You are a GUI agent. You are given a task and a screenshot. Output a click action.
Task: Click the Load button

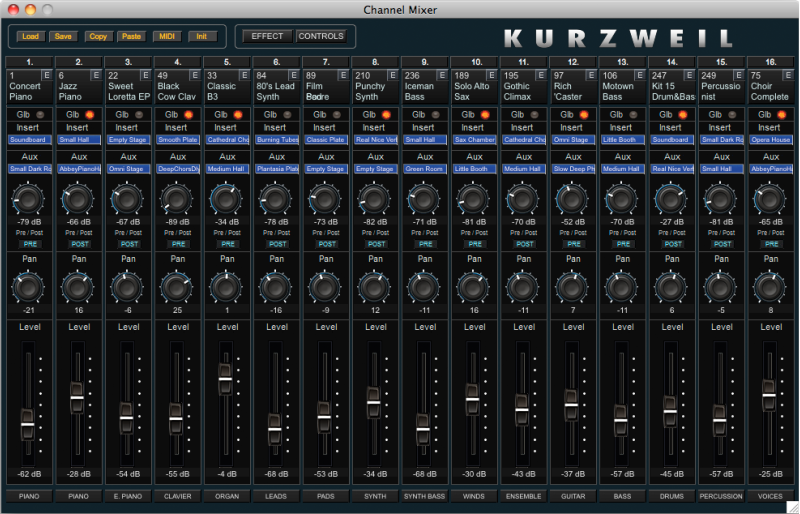click(x=30, y=36)
